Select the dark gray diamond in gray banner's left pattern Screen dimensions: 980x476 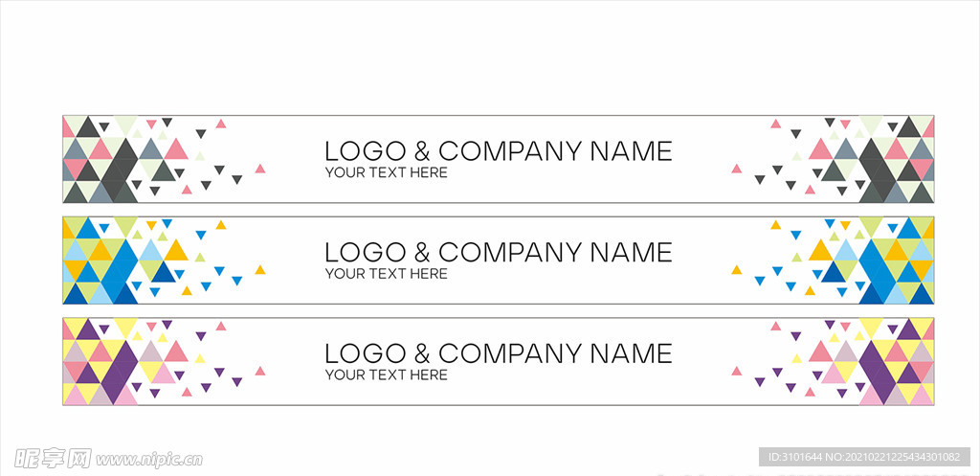[x=119, y=169]
